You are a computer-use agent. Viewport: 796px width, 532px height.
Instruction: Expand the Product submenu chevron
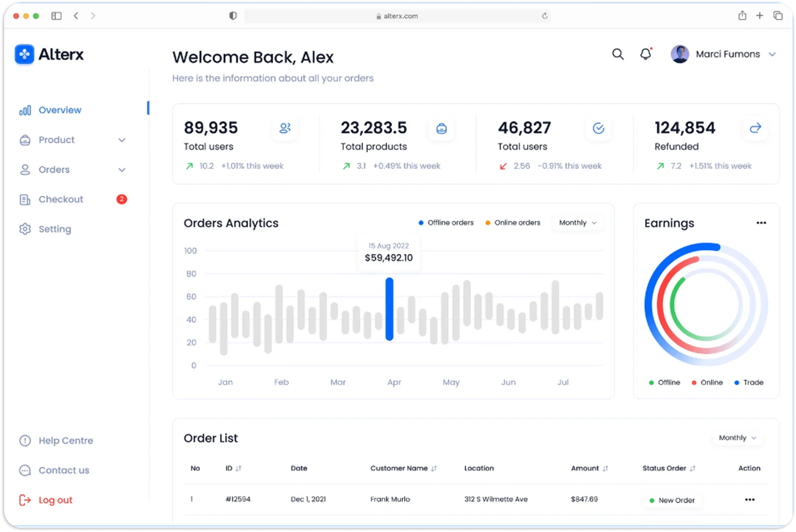[x=122, y=140]
